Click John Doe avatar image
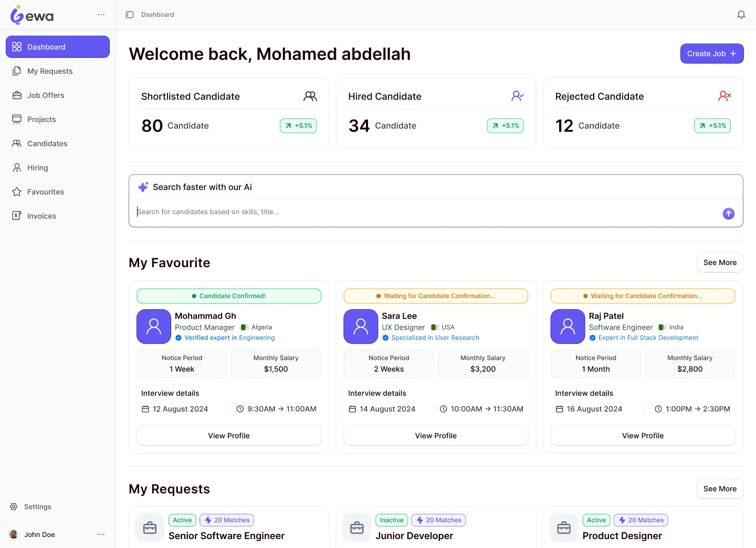 (x=14, y=534)
